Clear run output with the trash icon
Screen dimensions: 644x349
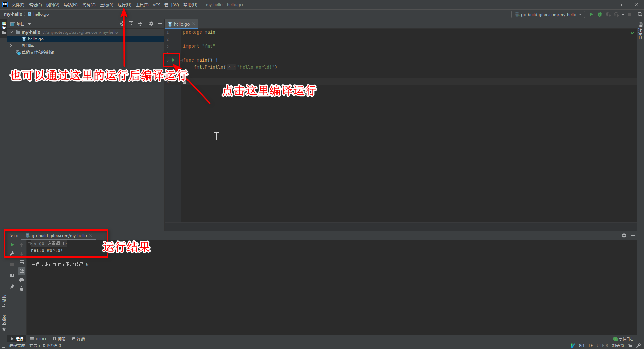(22, 289)
